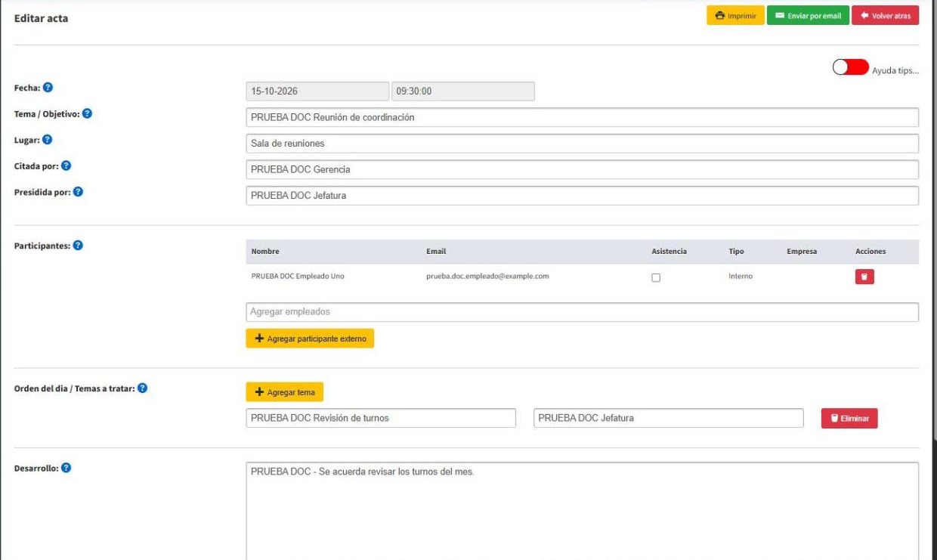937x560 pixels.
Task: Focus the Tema / Objetivo input field
Action: click(583, 117)
